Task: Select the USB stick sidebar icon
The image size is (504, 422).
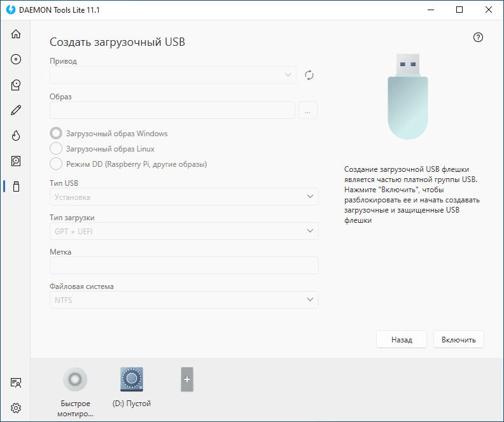Action: pyautogui.click(x=16, y=186)
